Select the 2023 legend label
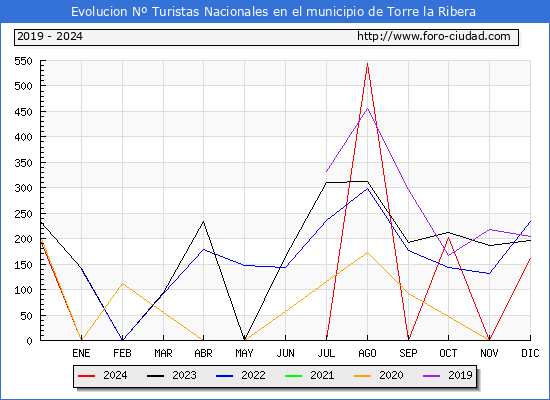The height and width of the screenshot is (400, 550). pyautogui.click(x=184, y=375)
